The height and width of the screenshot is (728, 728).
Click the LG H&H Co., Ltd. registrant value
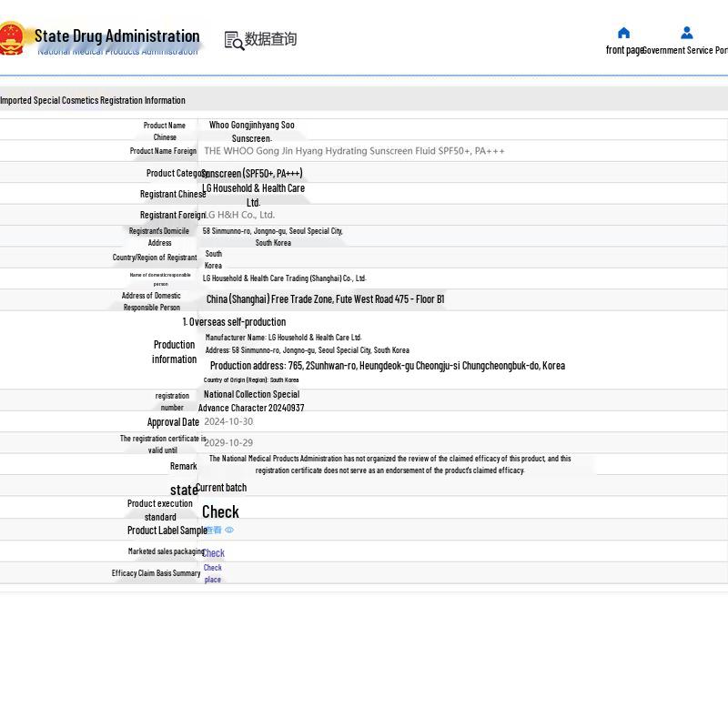(239, 215)
